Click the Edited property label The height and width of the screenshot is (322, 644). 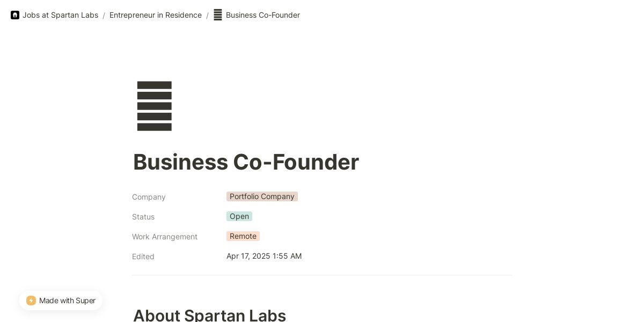[x=143, y=257]
